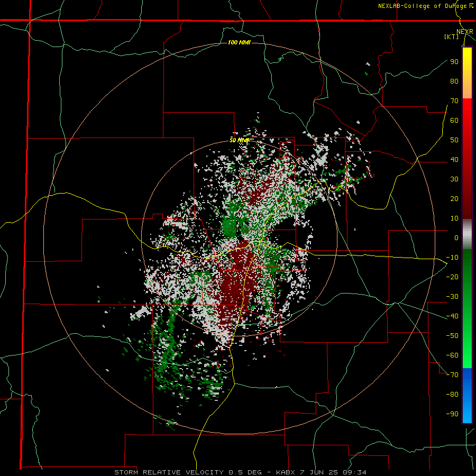Click the 0 value on the velocity scale
The image size is (476, 476).
(x=456, y=238)
